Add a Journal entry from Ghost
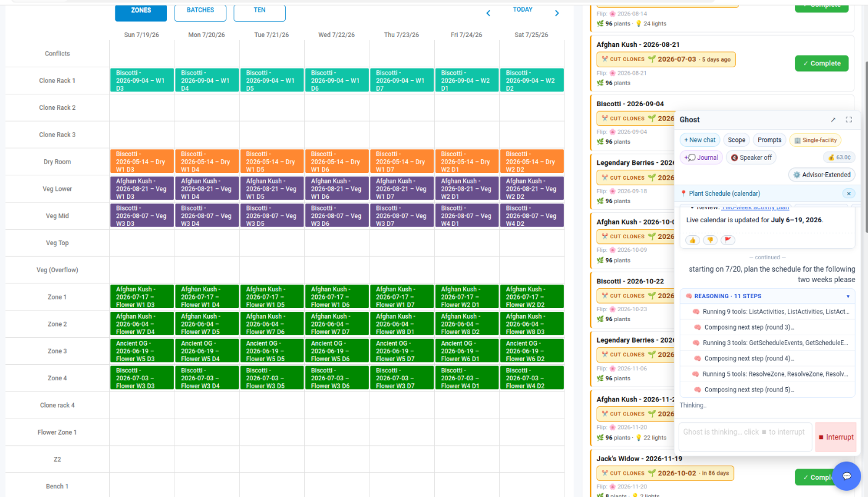Image resolution: width=868 pixels, height=497 pixels. (701, 157)
